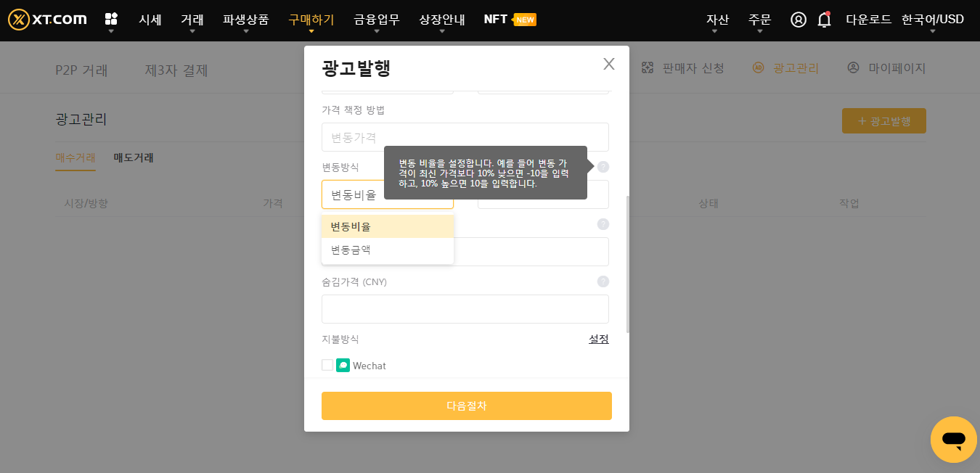Switch to the 매수거래 tab
Image resolution: width=980 pixels, height=473 pixels.
coord(75,157)
